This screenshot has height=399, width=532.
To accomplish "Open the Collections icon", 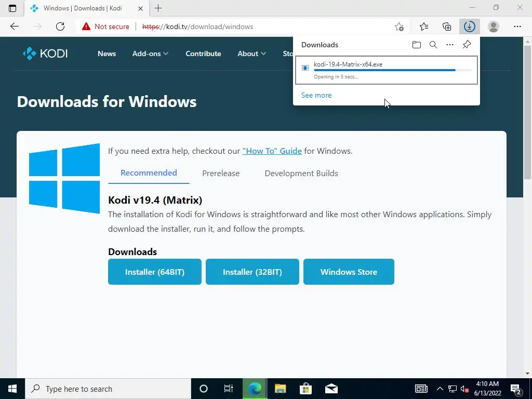I will click(x=447, y=26).
